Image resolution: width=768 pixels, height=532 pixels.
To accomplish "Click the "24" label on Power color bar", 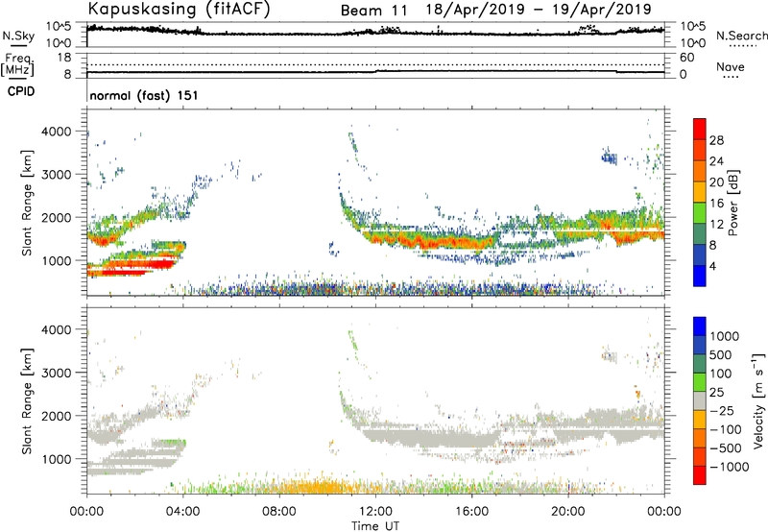I will (716, 161).
